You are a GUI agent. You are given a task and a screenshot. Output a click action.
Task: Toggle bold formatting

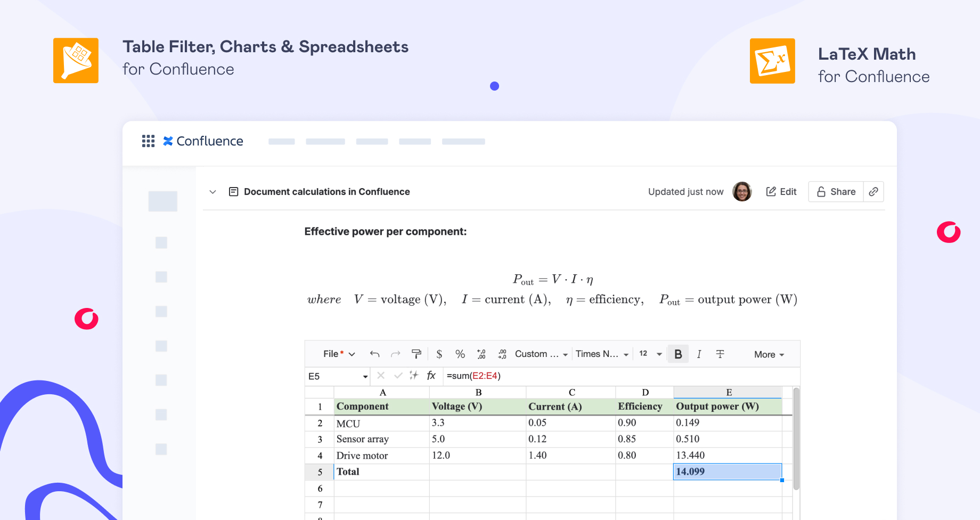click(678, 354)
